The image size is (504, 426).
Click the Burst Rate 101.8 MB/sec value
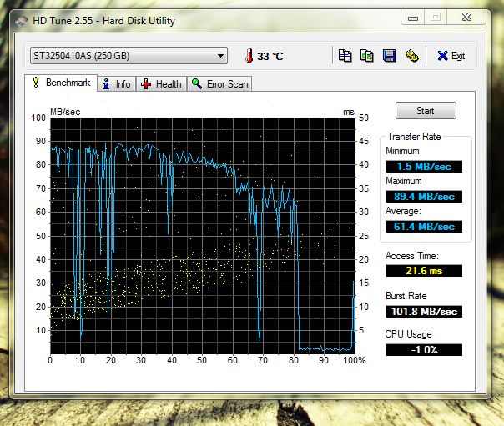(x=424, y=312)
